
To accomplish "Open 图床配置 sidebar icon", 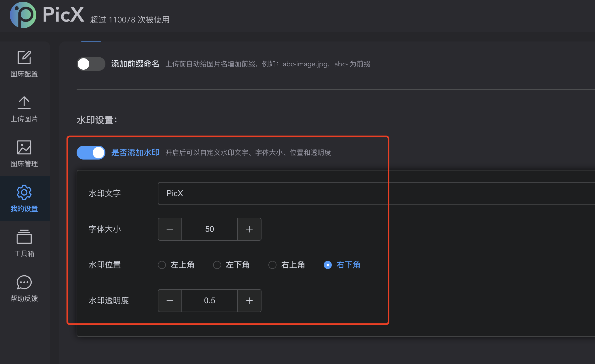I will (x=24, y=58).
